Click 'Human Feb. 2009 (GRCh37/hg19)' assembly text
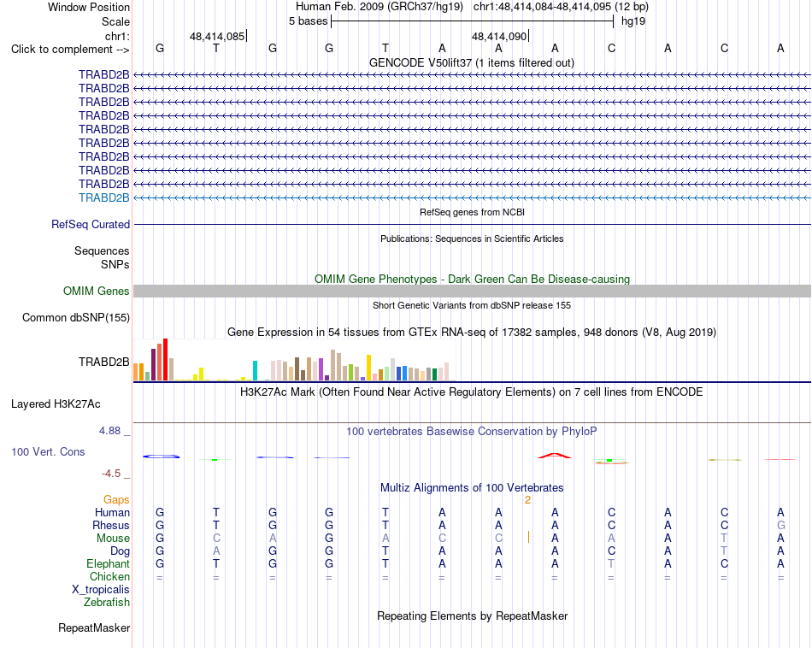This screenshot has height=648, width=812. [380, 7]
